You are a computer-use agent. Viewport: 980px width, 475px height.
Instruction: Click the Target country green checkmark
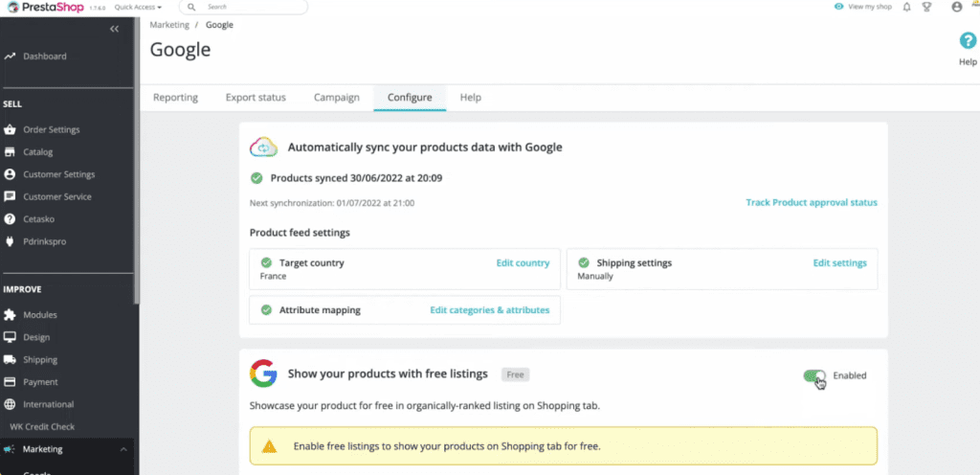pyautogui.click(x=266, y=262)
